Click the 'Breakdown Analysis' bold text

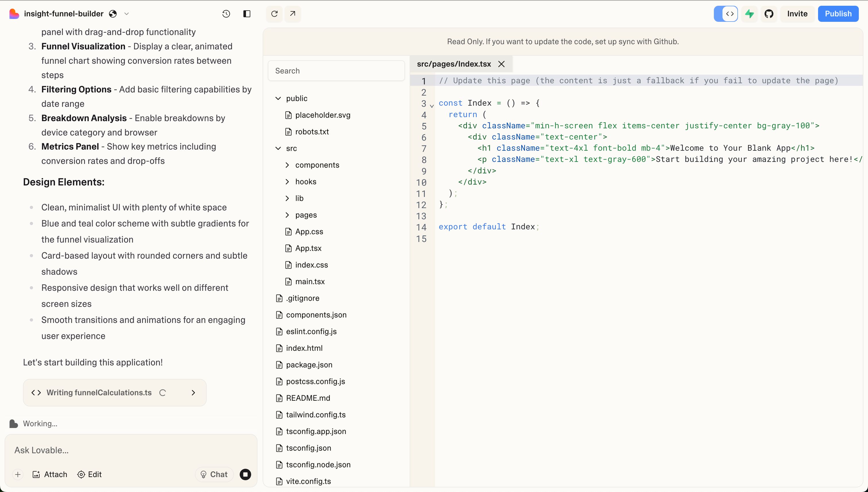click(84, 118)
